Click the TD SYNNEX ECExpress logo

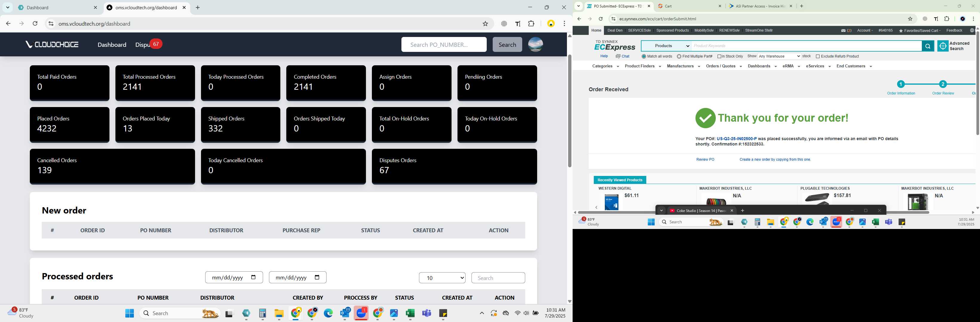(x=614, y=45)
